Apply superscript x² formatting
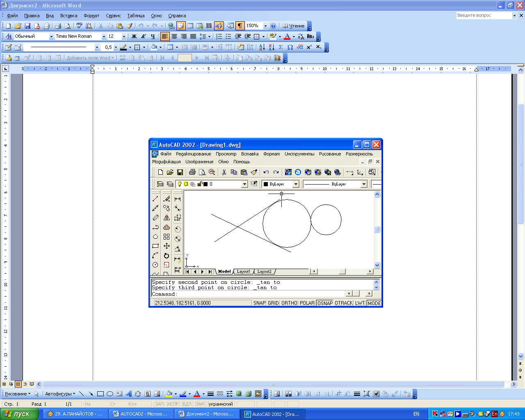The height and width of the screenshot is (420, 525). [x=309, y=47]
